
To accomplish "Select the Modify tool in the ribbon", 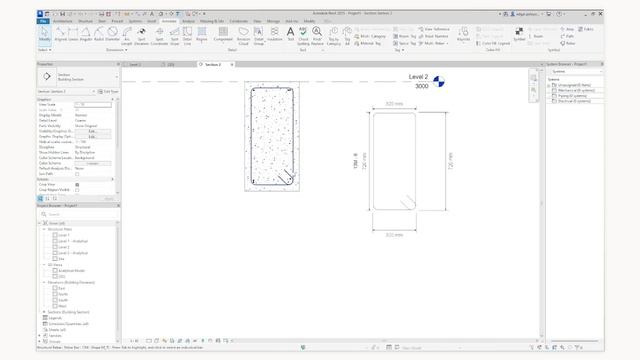I will pos(44,35).
